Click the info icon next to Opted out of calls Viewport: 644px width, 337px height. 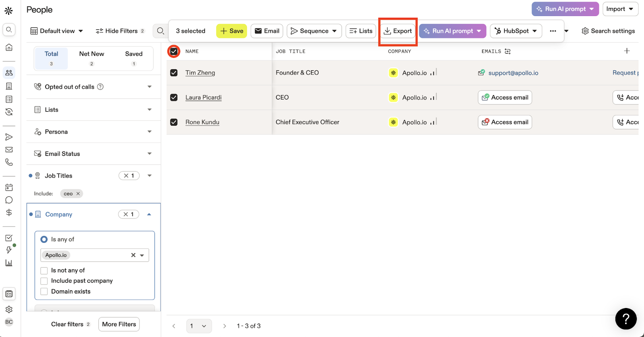(101, 87)
